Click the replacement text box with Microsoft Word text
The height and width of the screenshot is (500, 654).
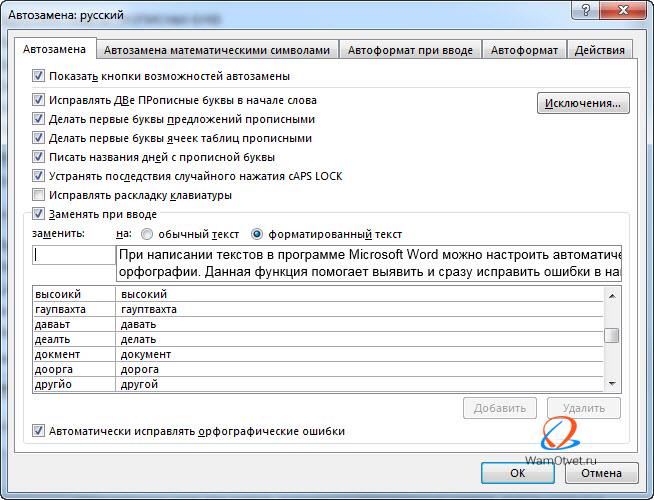coord(369,264)
